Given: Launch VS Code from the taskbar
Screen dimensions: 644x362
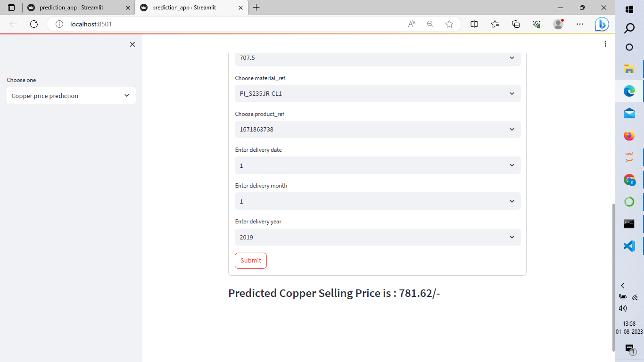Looking at the screenshot, I should click(x=629, y=246).
